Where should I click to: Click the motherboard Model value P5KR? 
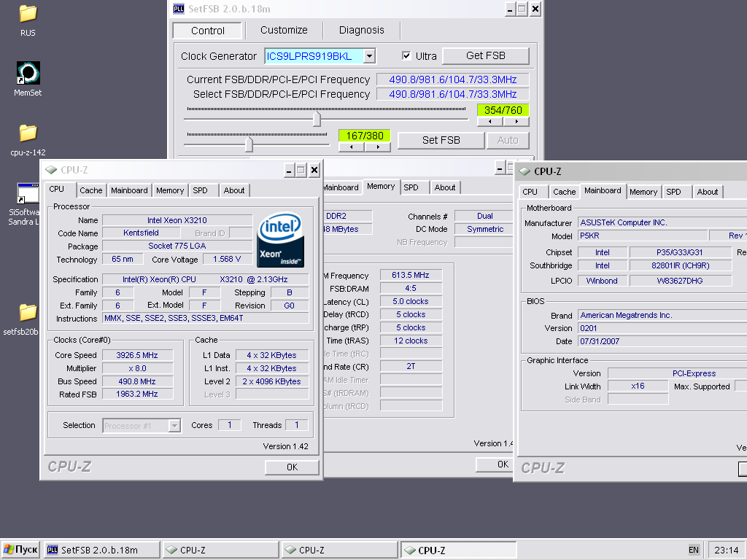click(x=643, y=236)
